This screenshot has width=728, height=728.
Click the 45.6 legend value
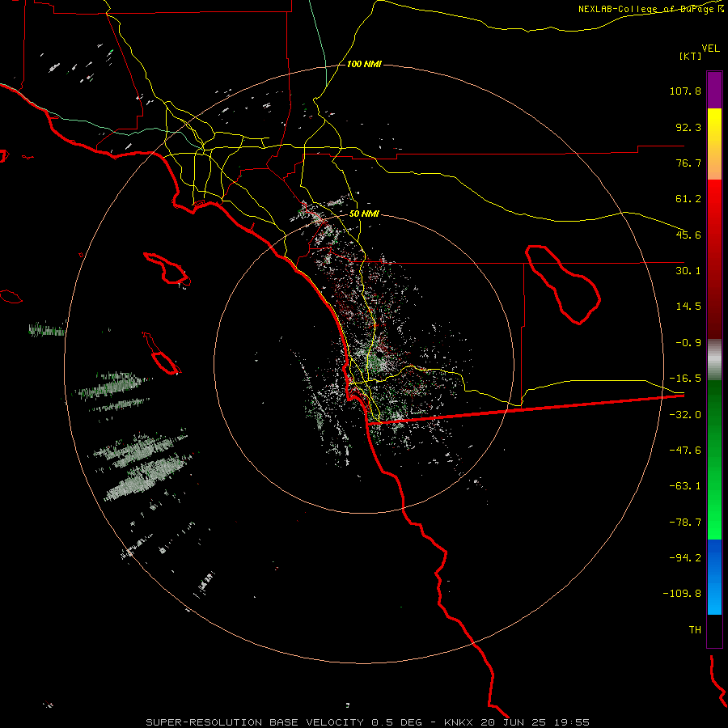(688, 235)
